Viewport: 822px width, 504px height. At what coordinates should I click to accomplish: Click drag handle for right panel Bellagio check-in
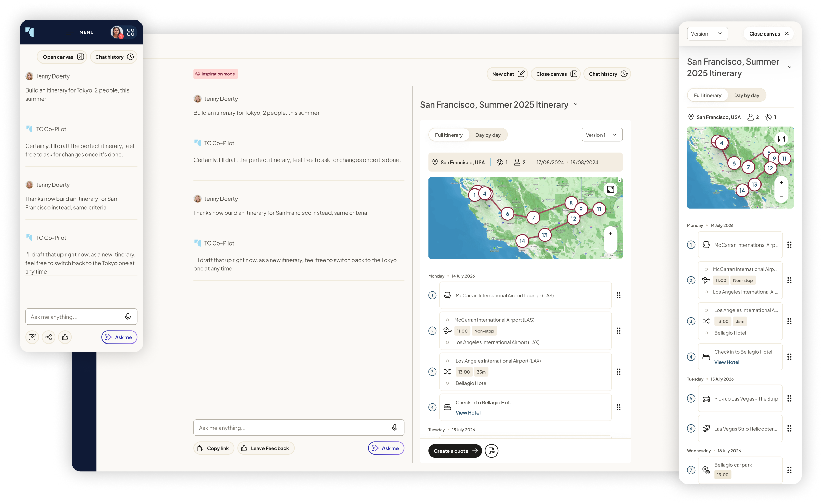click(789, 357)
